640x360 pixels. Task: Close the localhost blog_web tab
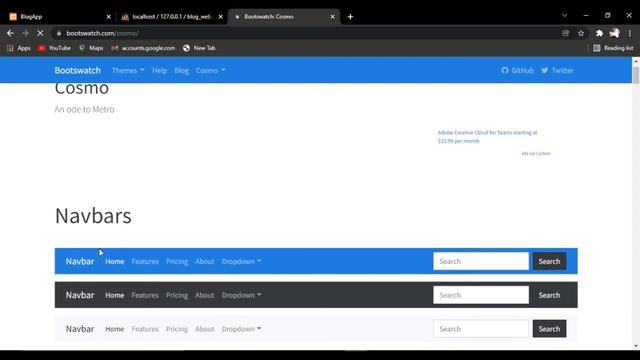tap(220, 17)
